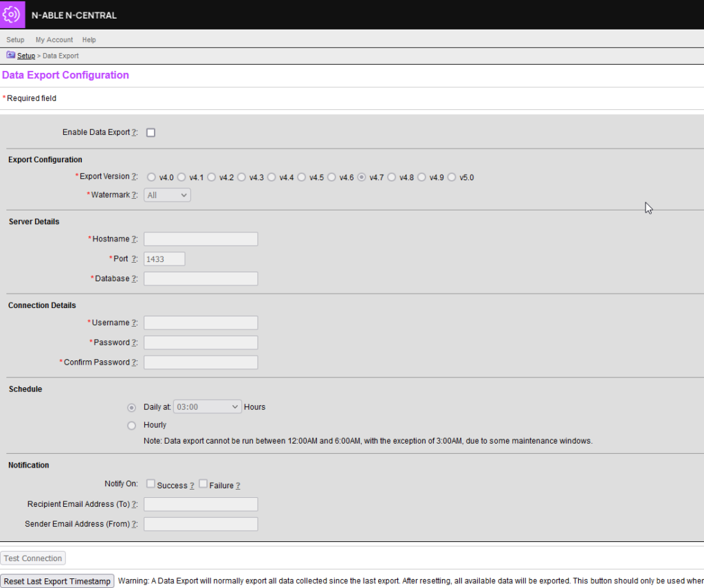Image resolution: width=704 pixels, height=588 pixels.
Task: Open the Help menu
Action: [x=89, y=39]
